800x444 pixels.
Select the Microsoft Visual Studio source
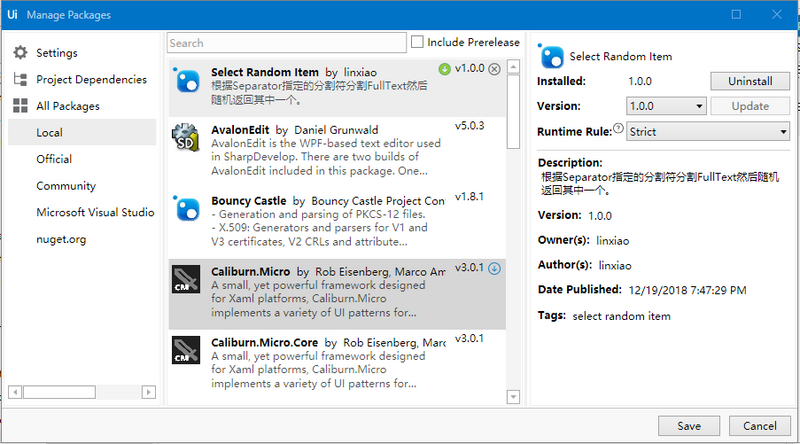coord(95,212)
